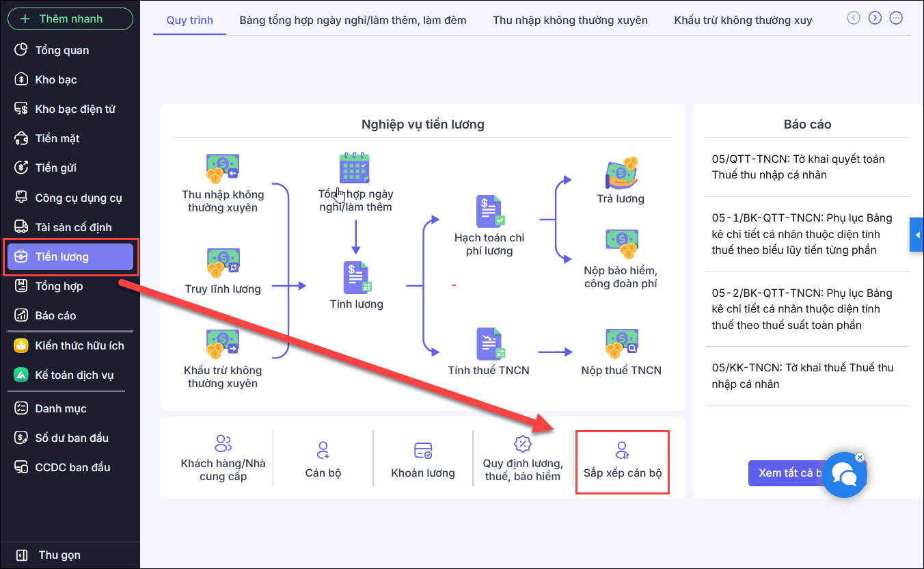
Task: Open the more tabs ellipsis menu
Action: (897, 18)
